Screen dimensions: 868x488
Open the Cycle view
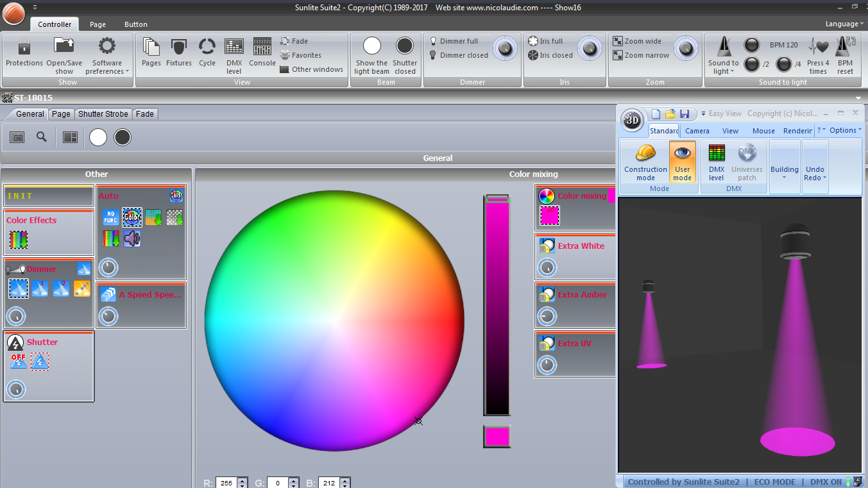click(x=207, y=53)
